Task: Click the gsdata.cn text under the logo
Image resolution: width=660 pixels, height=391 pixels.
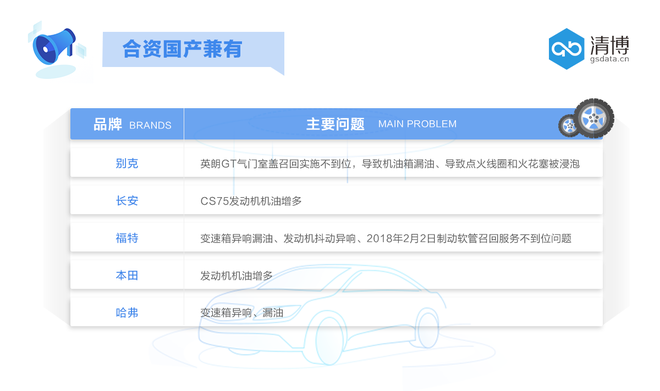Action: point(609,59)
